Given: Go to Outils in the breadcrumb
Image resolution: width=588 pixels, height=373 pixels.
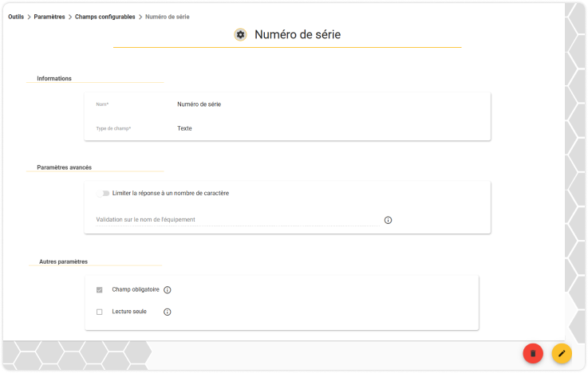Looking at the screenshot, I should [x=16, y=17].
